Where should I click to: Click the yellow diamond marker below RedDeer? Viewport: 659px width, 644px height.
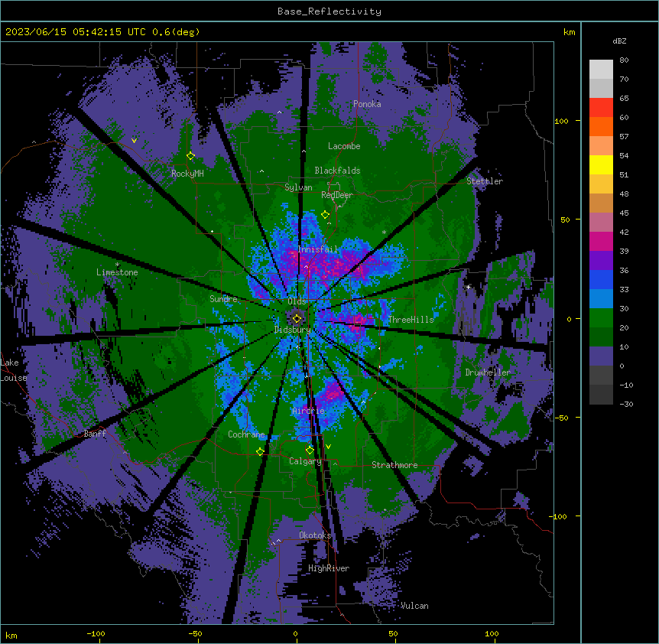pyautogui.click(x=325, y=214)
